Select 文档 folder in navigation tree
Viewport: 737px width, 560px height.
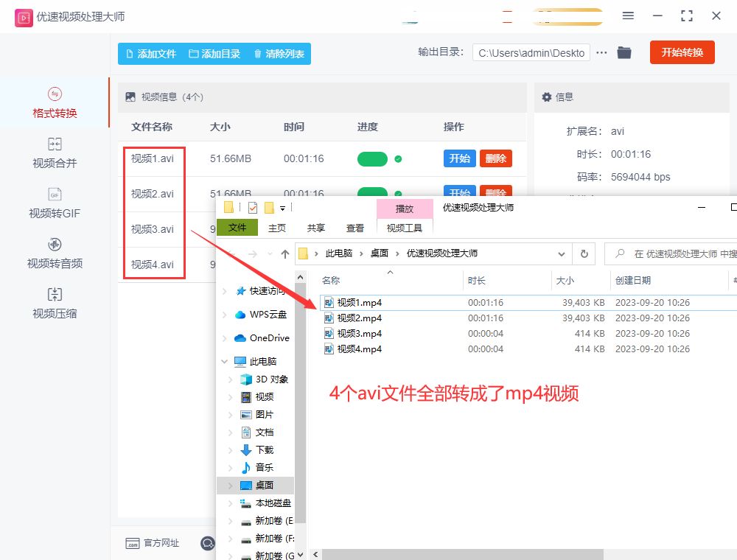[264, 433]
